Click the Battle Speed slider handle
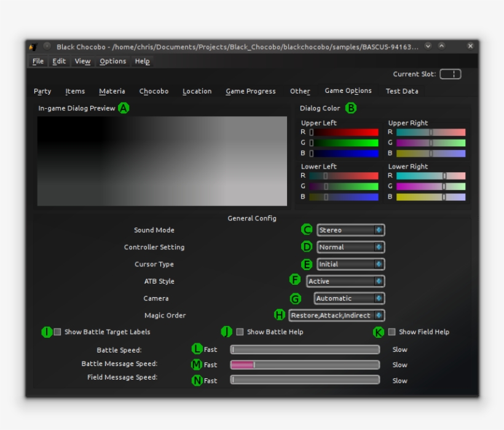The width and height of the screenshot is (504, 430). [232, 349]
